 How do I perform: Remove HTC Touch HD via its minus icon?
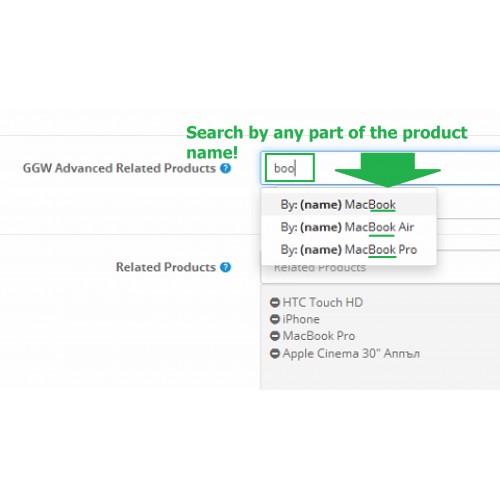(275, 303)
